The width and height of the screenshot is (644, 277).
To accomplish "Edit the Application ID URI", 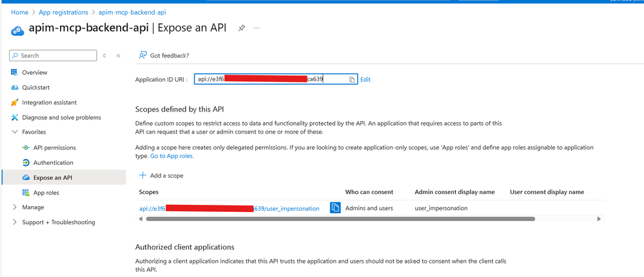I will (x=365, y=80).
